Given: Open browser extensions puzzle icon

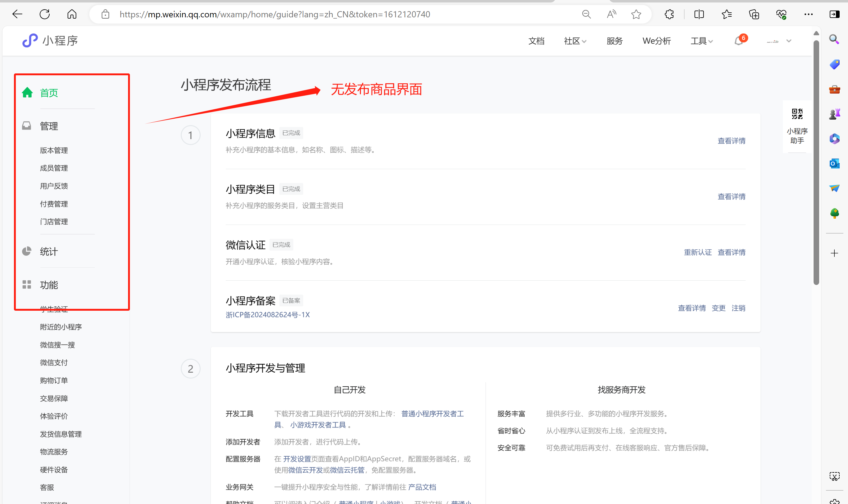Looking at the screenshot, I should click(669, 14).
